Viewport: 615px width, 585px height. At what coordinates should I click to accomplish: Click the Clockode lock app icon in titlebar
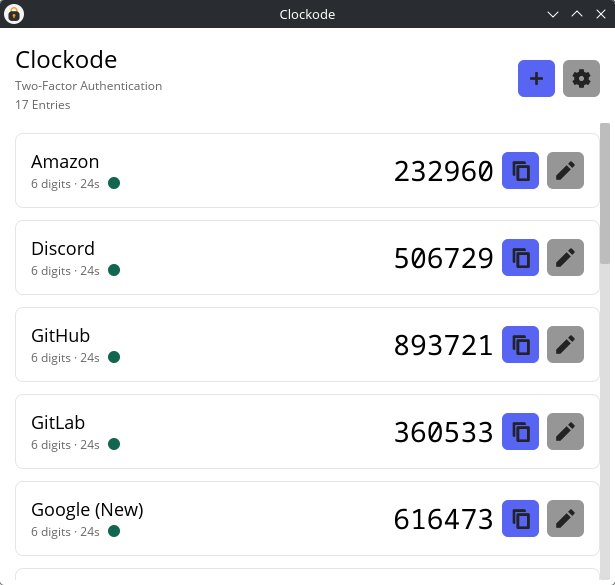(14, 14)
